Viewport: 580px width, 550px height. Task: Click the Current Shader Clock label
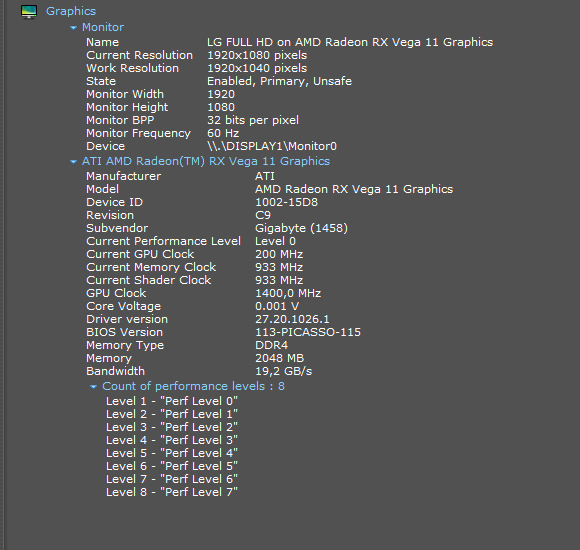point(149,280)
